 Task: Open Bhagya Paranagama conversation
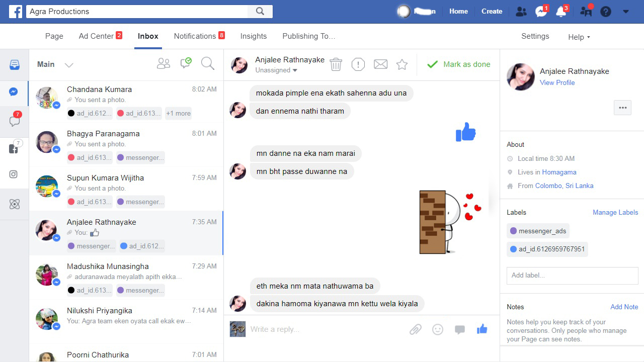(126, 145)
